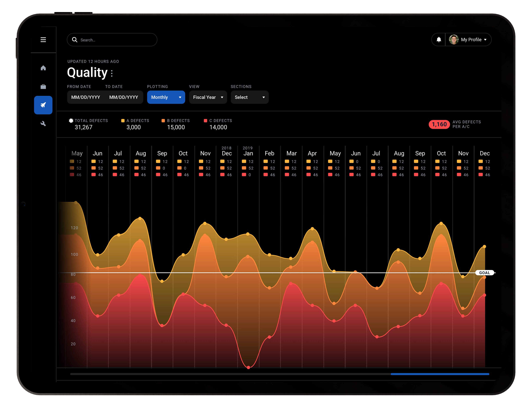The height and width of the screenshot is (413, 532).
Task: Open the Fiscal Year view dropdown
Action: point(208,97)
